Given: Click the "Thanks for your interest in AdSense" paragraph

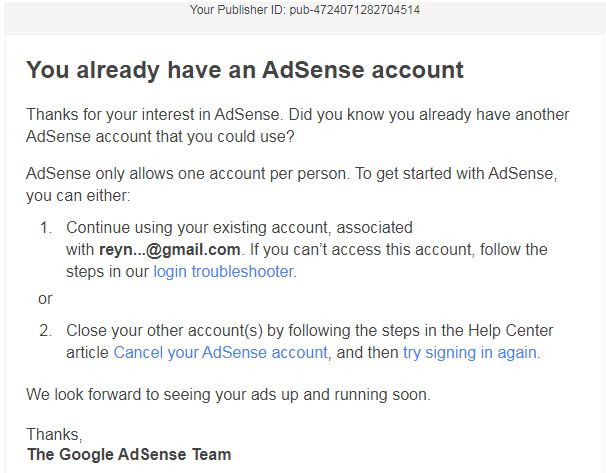Looking at the screenshot, I should click(x=150, y=113).
